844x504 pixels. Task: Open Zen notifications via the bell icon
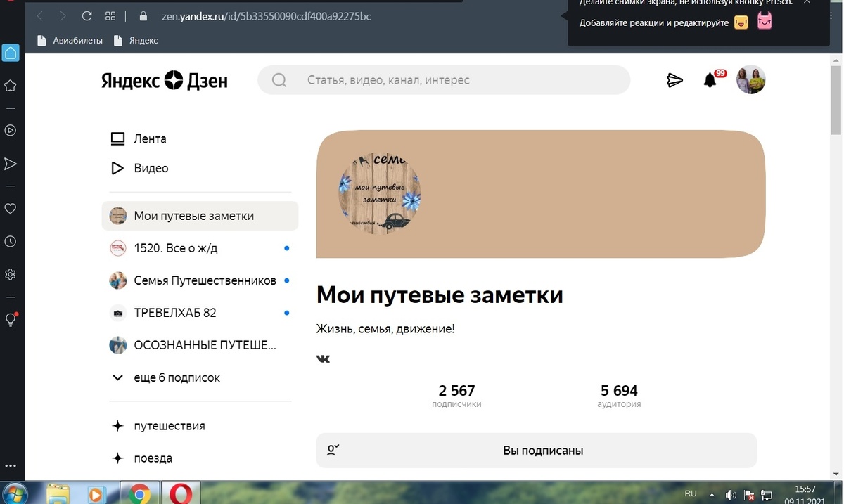click(710, 79)
